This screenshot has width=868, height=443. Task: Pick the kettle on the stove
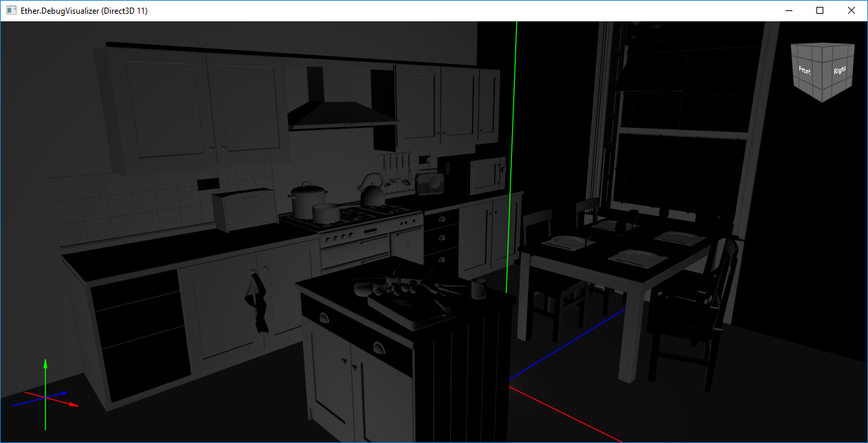click(373, 191)
